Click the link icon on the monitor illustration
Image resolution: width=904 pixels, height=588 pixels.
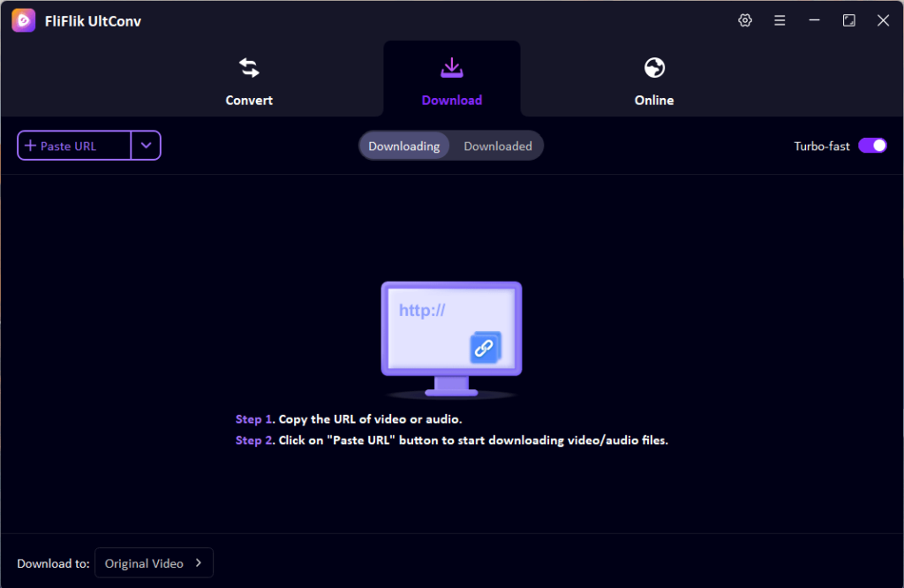pyautogui.click(x=485, y=348)
